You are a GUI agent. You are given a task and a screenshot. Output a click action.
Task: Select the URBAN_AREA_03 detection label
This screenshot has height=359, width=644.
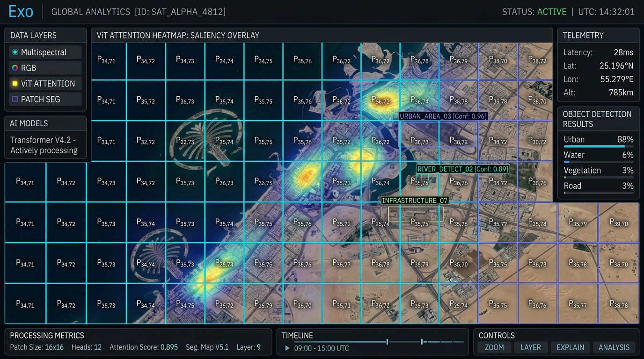[x=443, y=116]
